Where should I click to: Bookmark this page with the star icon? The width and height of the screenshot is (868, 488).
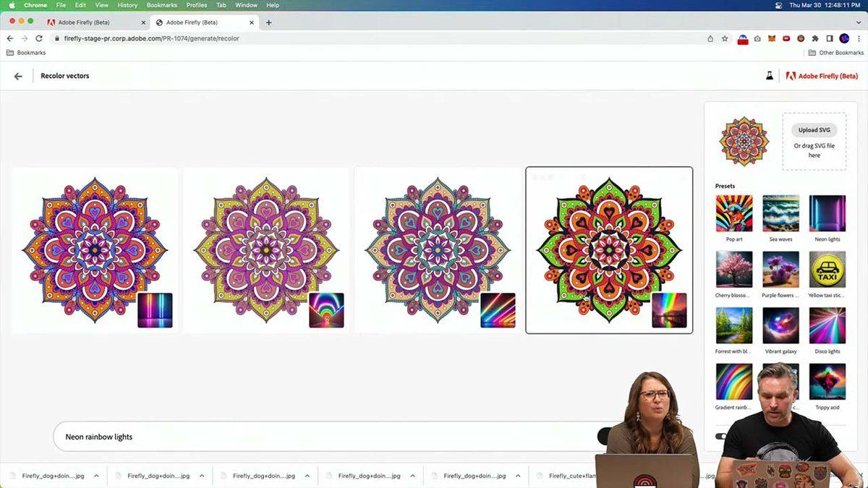[x=725, y=38]
